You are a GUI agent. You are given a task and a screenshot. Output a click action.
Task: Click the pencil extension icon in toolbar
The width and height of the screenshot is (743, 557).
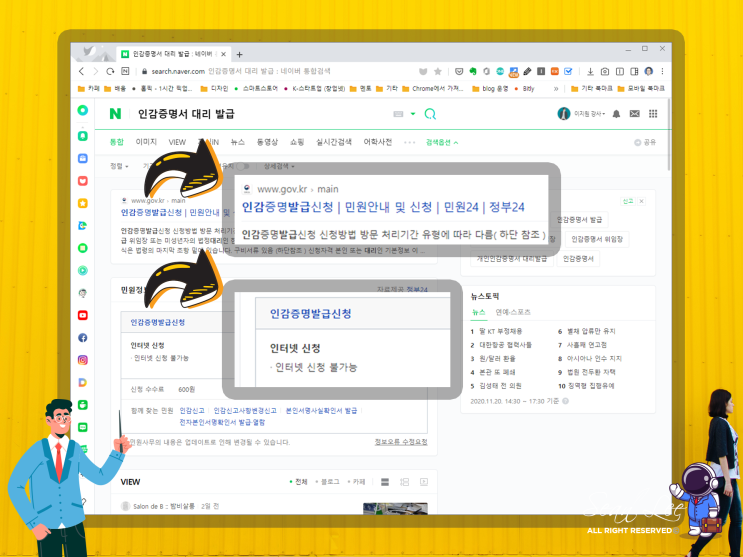click(x=527, y=72)
